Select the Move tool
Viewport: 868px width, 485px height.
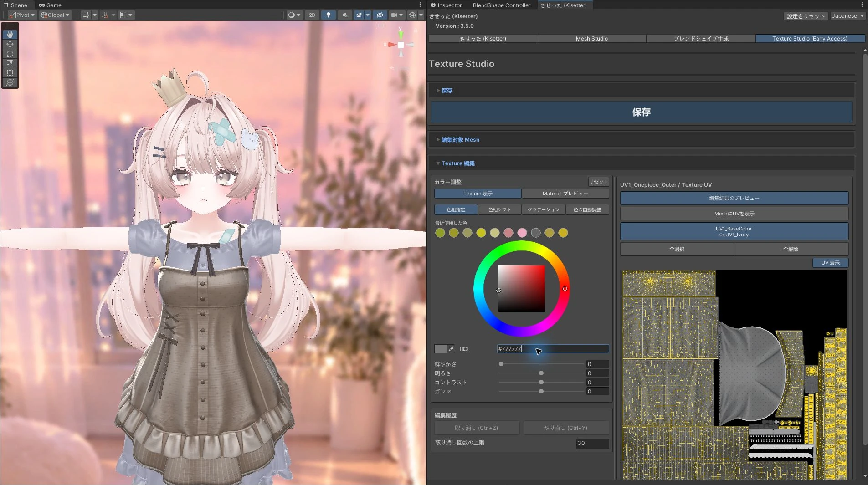tap(10, 44)
